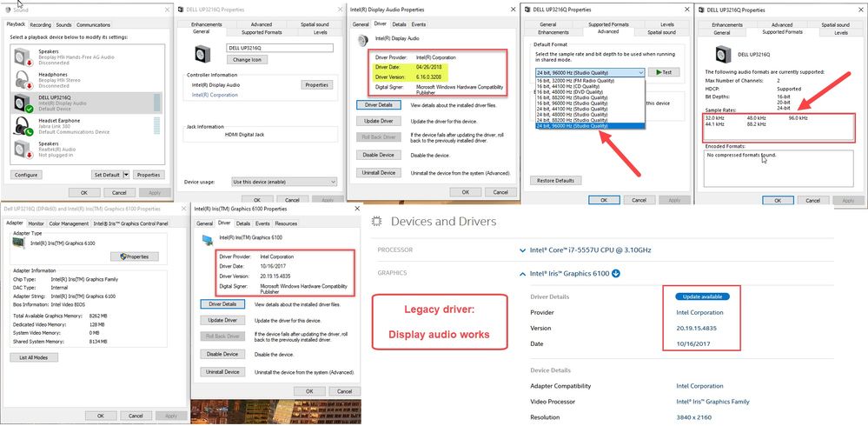Click the Sound window title bar icon
Screen dimensions: 868x426
pyautogui.click(x=7, y=10)
